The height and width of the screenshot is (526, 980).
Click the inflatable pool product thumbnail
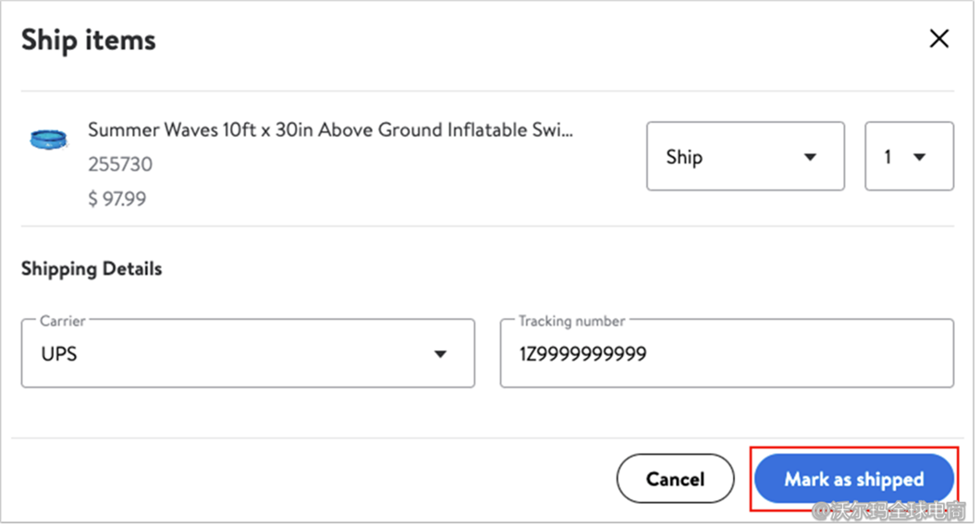[48, 139]
